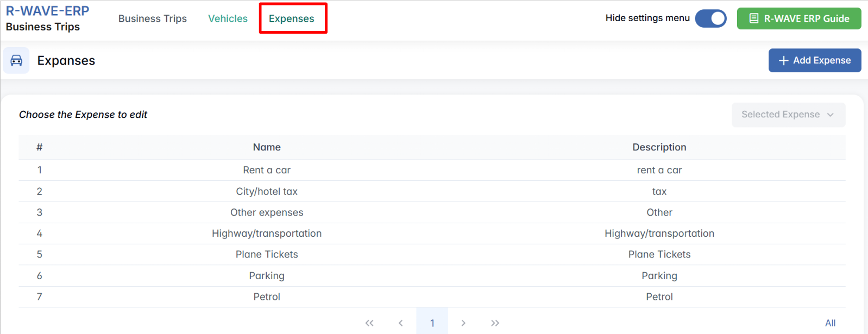This screenshot has width=868, height=334.
Task: Select the Expenses tab
Action: (292, 18)
